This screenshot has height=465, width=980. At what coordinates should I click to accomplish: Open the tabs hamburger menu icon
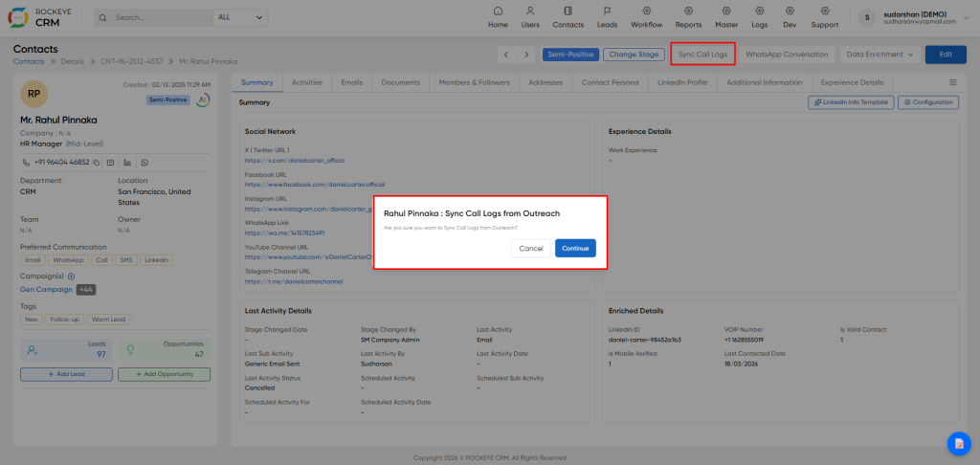point(953,82)
